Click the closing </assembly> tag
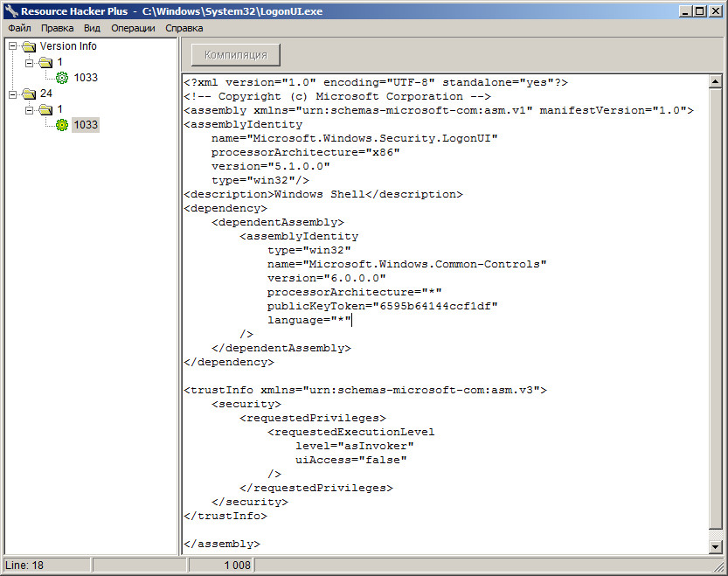This screenshot has height=576, width=728. click(222, 544)
